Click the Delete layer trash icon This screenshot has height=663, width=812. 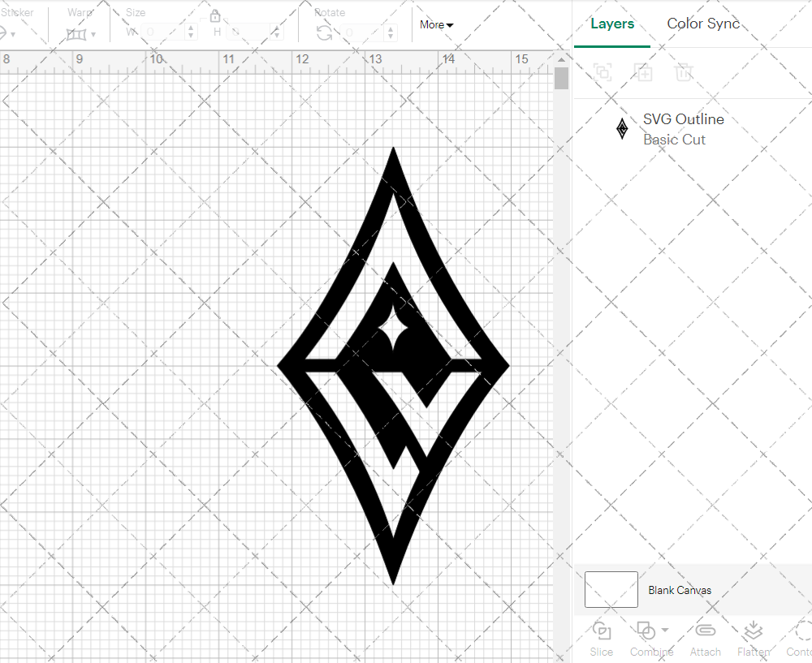click(x=685, y=72)
